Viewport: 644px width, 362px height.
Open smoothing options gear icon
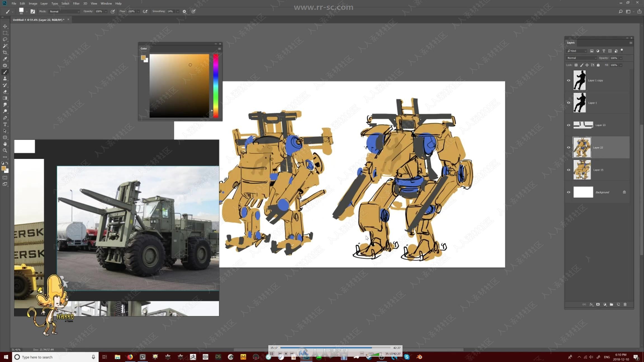[184, 11]
